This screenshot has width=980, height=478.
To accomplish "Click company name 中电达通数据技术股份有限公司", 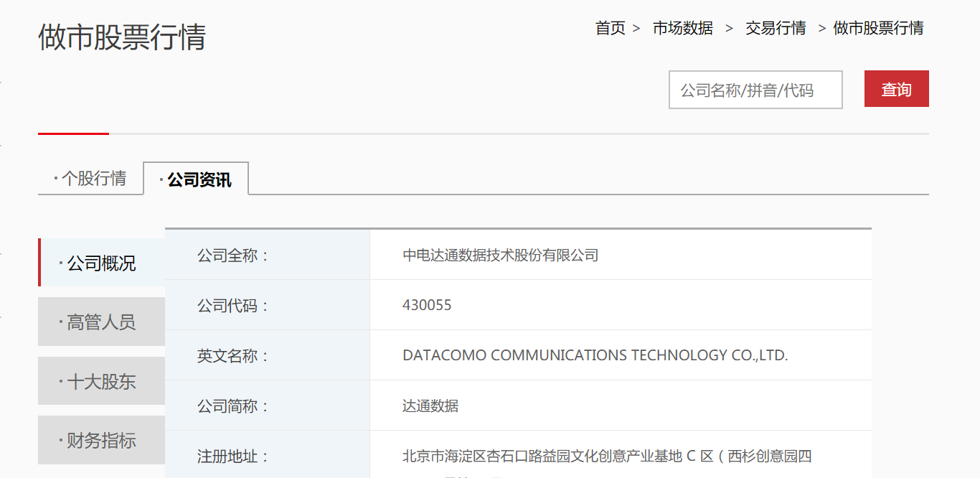I will (500, 255).
